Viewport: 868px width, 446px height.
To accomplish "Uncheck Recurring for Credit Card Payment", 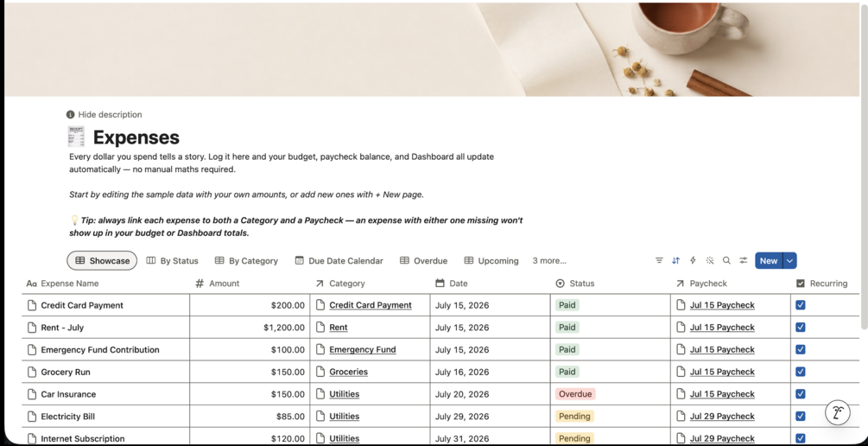I will click(801, 305).
